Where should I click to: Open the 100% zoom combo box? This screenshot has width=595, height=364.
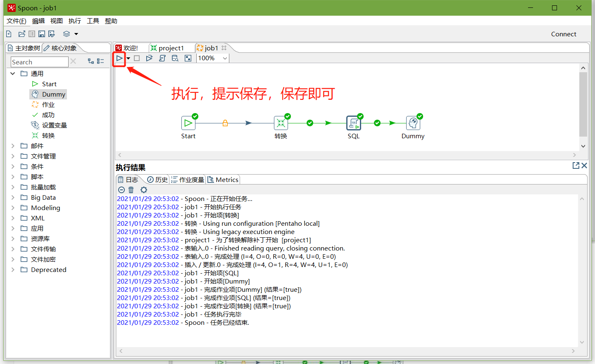tap(212, 58)
